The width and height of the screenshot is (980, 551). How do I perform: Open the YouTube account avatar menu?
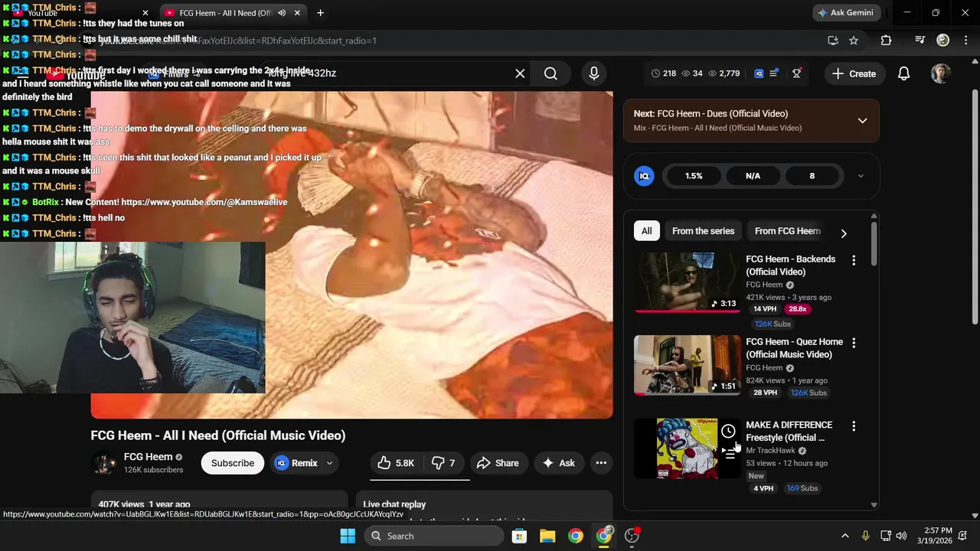click(x=940, y=73)
